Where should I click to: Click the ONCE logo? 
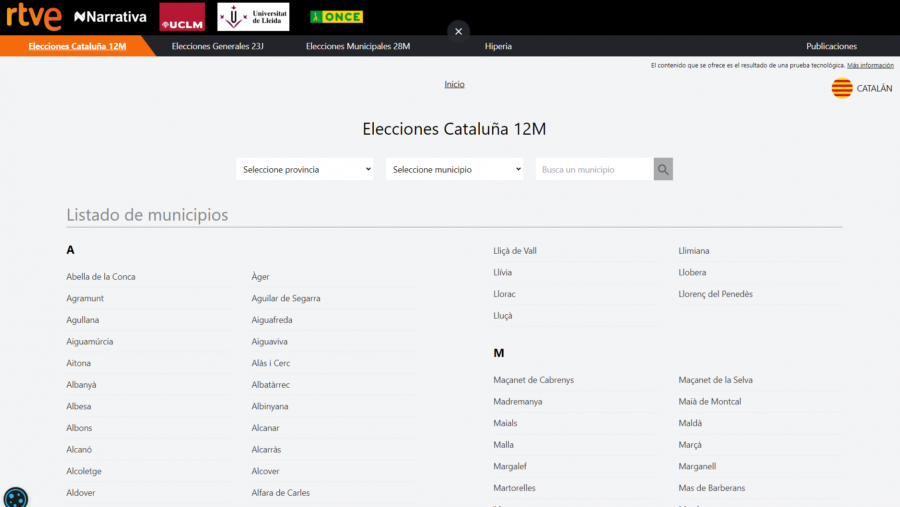point(336,17)
